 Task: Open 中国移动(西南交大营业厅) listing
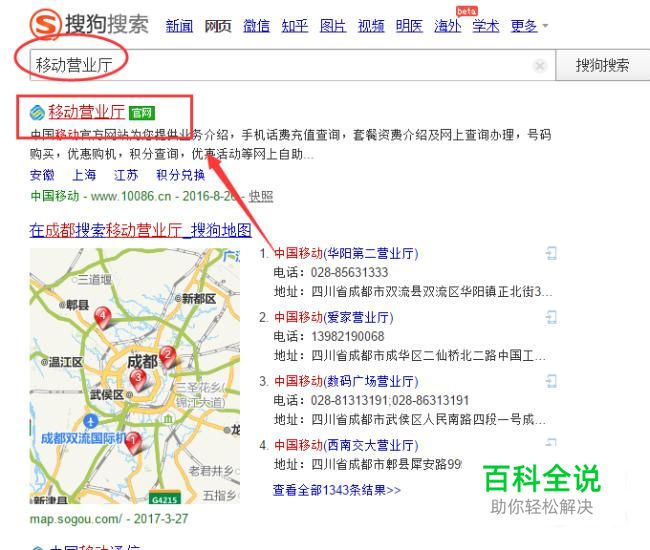346,446
